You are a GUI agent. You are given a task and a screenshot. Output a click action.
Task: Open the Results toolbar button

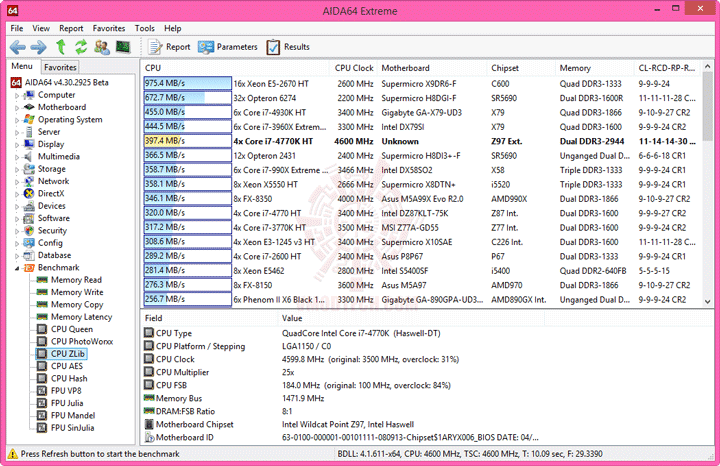[x=288, y=47]
